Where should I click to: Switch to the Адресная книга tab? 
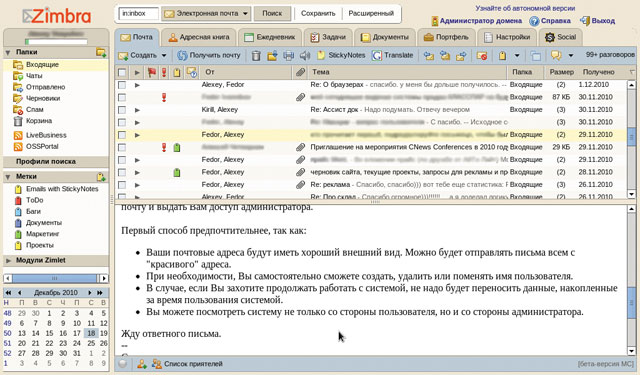click(x=199, y=37)
